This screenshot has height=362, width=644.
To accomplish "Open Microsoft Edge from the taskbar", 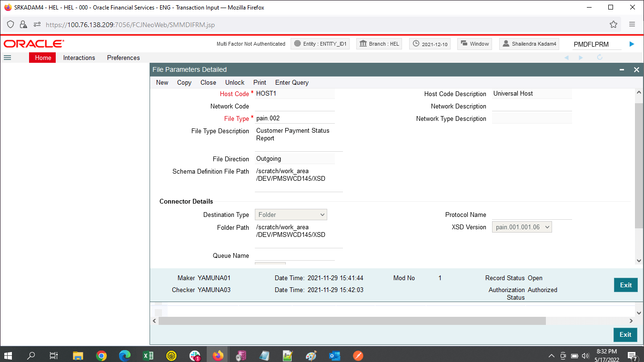I will click(124, 355).
